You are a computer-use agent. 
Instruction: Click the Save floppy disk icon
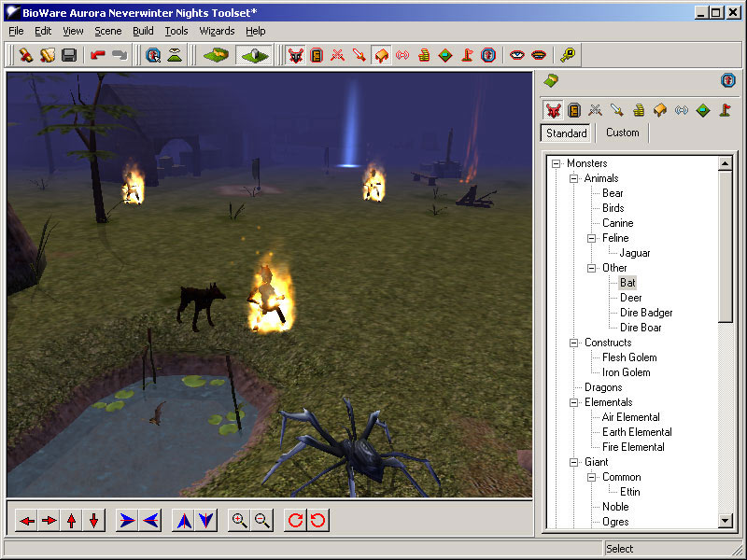(68, 55)
